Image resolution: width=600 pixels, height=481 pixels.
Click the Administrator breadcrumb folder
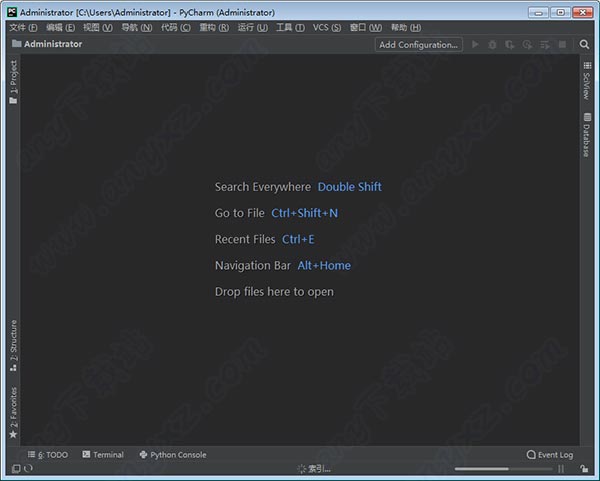[x=47, y=44]
